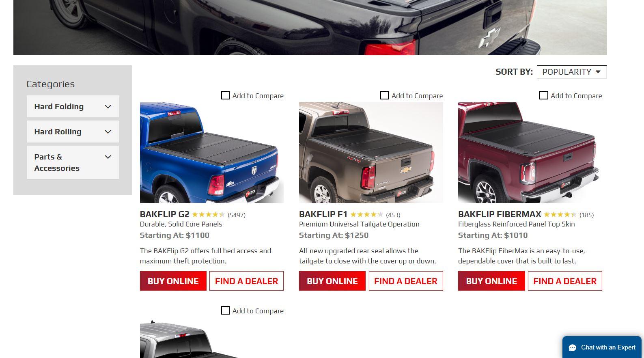Screen dimensions: 644x358
Task: Open the BAKFLIP F1 product title link
Action: (323, 214)
